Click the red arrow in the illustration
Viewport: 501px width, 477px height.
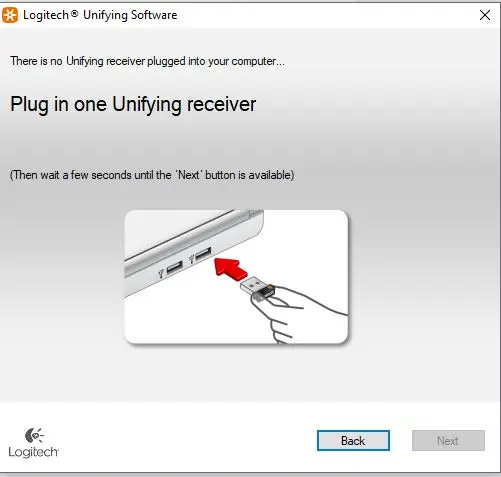(231, 267)
